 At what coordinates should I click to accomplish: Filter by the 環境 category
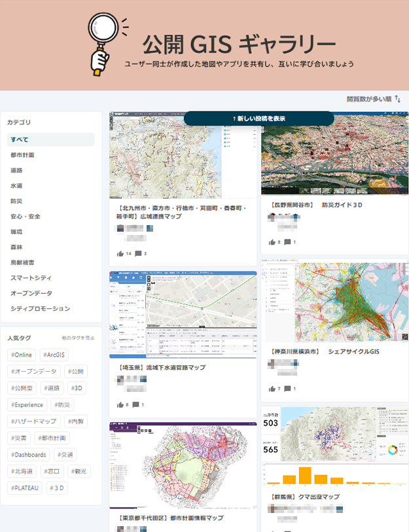(x=16, y=232)
